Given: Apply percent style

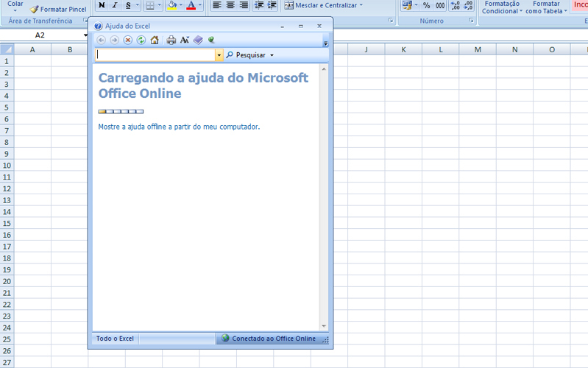Looking at the screenshot, I should click(426, 6).
